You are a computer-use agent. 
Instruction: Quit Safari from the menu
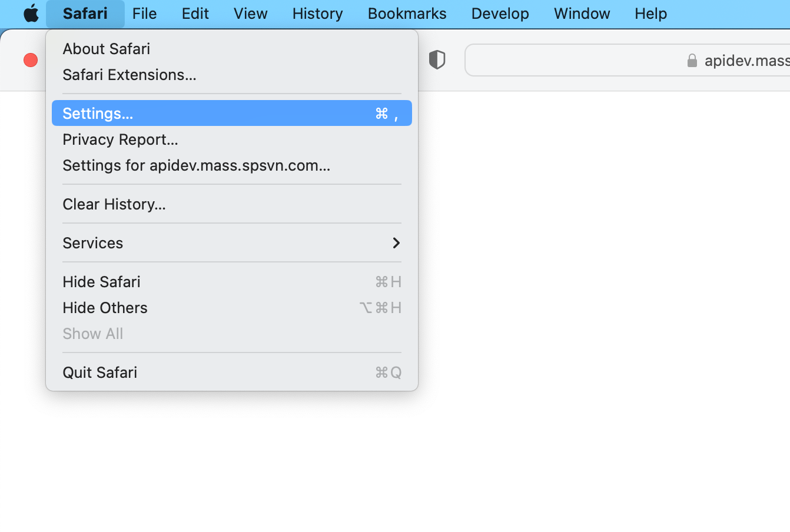point(100,373)
